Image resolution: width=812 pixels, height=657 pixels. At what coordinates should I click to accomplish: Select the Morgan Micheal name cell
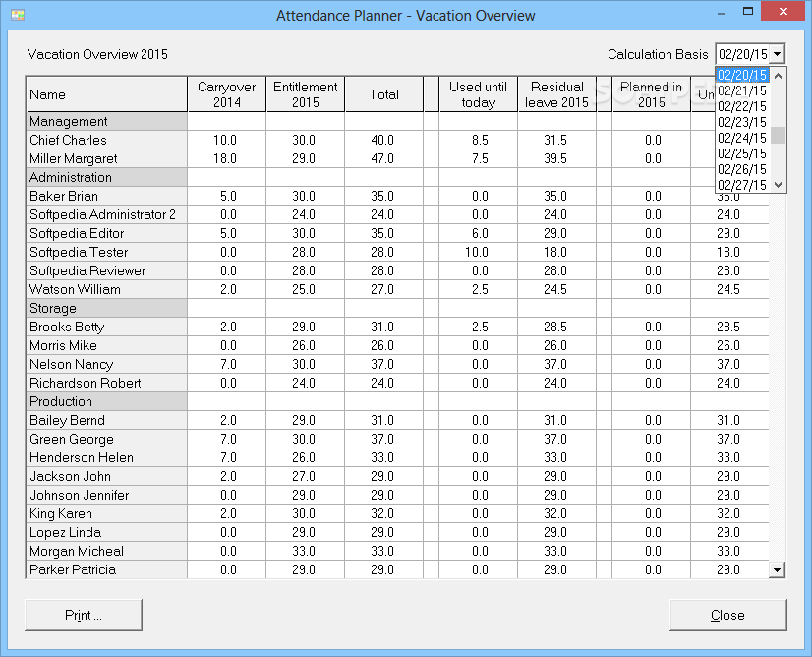coord(106,551)
